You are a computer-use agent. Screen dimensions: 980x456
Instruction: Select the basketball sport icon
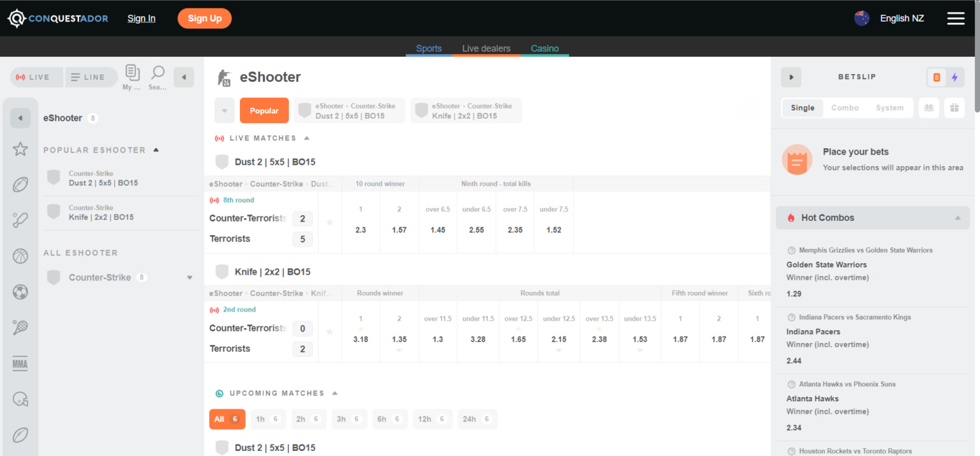point(20,257)
